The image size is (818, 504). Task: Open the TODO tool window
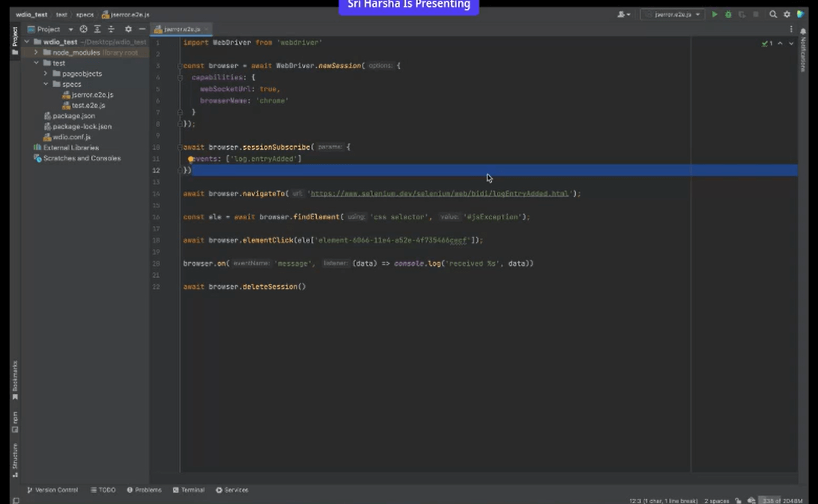click(x=103, y=490)
